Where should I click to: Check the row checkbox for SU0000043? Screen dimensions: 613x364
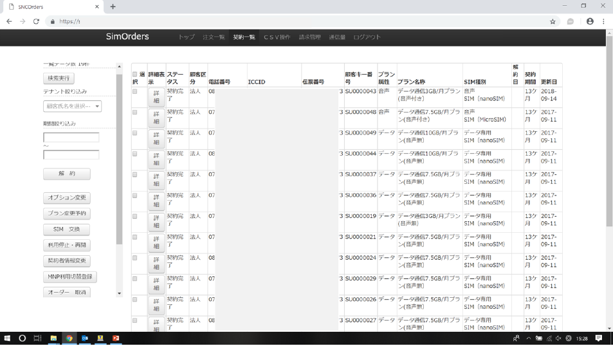135,92
